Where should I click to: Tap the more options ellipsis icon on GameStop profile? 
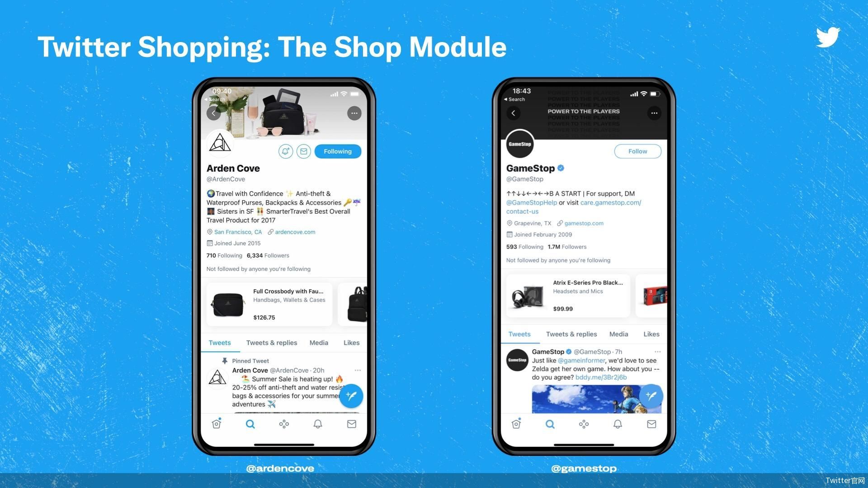pos(654,113)
